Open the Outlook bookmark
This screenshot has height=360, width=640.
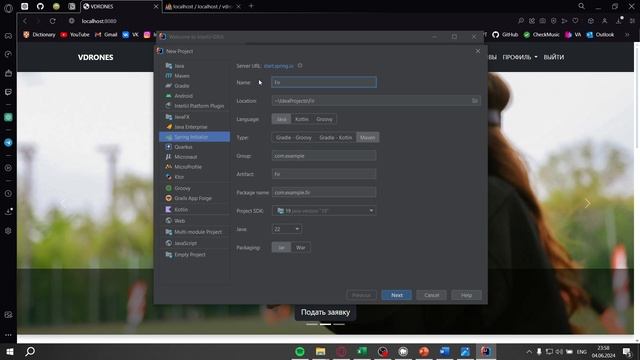tap(600, 35)
